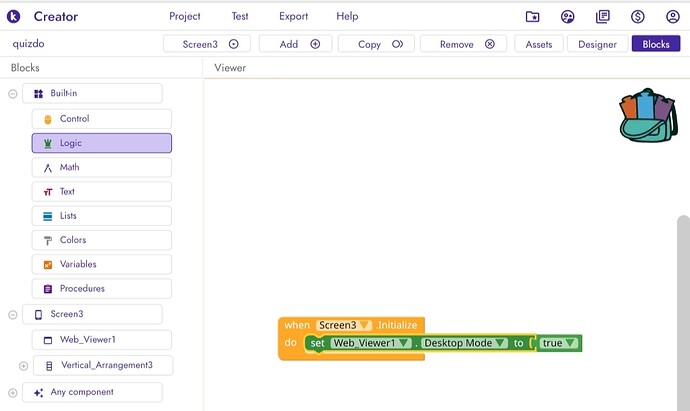Select the Any component node
The height and width of the screenshot is (411, 690).
pyautogui.click(x=92, y=392)
